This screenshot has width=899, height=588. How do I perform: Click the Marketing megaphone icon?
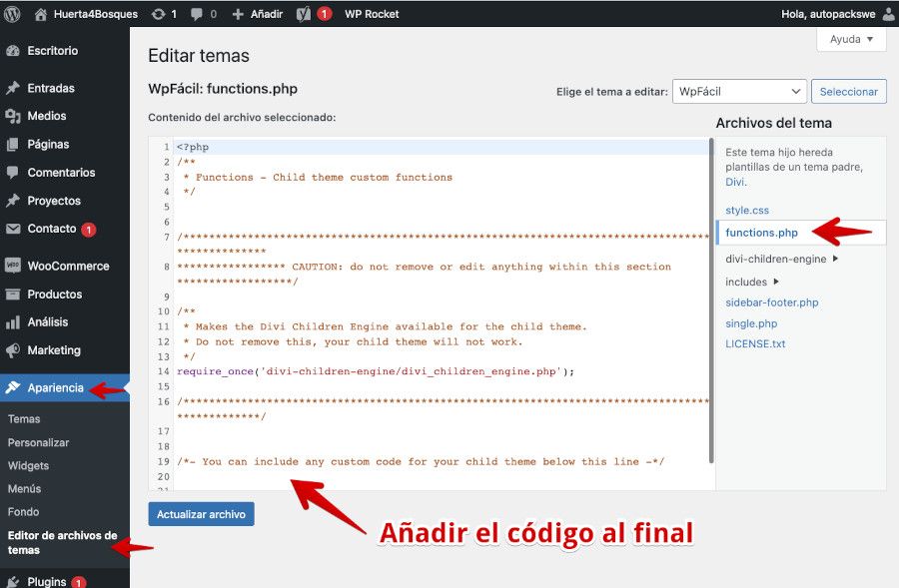click(x=13, y=350)
